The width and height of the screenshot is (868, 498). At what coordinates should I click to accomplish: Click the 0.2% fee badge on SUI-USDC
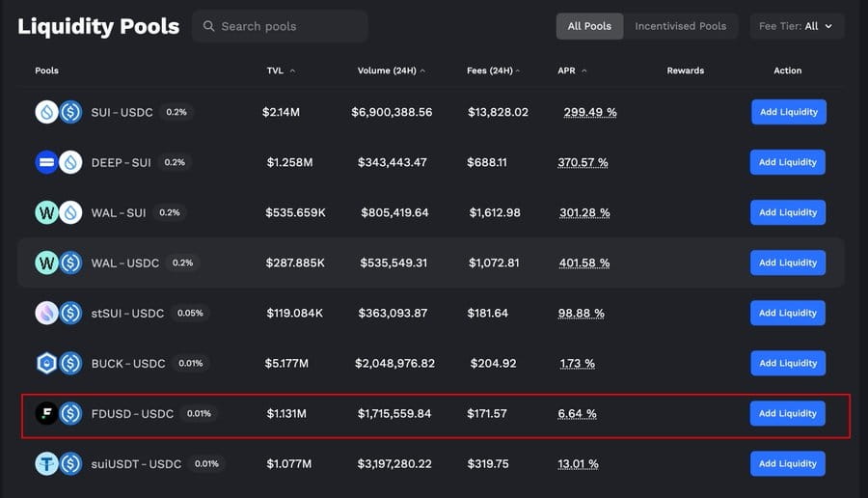[176, 112]
